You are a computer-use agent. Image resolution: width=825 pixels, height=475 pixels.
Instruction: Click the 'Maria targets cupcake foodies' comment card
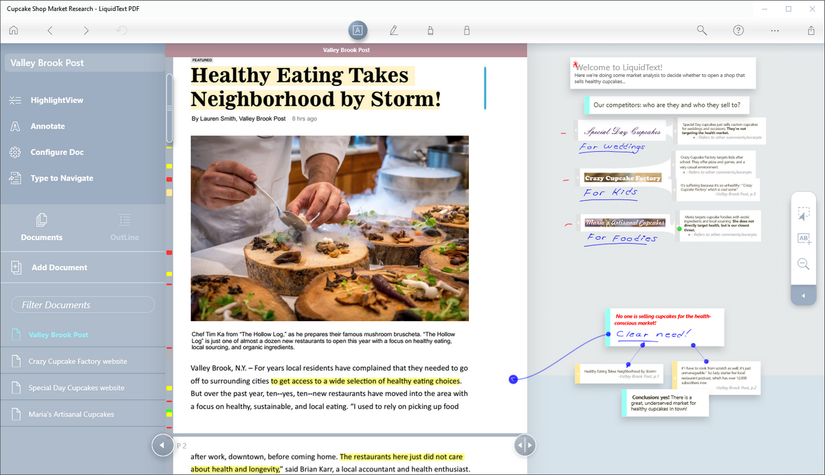click(720, 226)
